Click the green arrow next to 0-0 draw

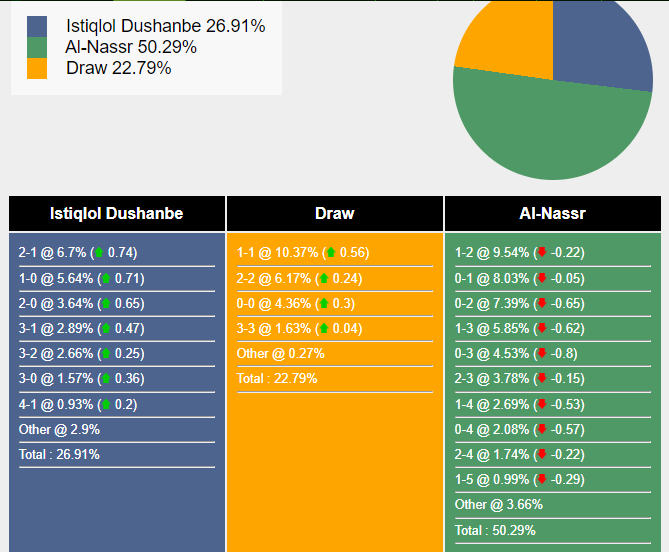pos(324,303)
